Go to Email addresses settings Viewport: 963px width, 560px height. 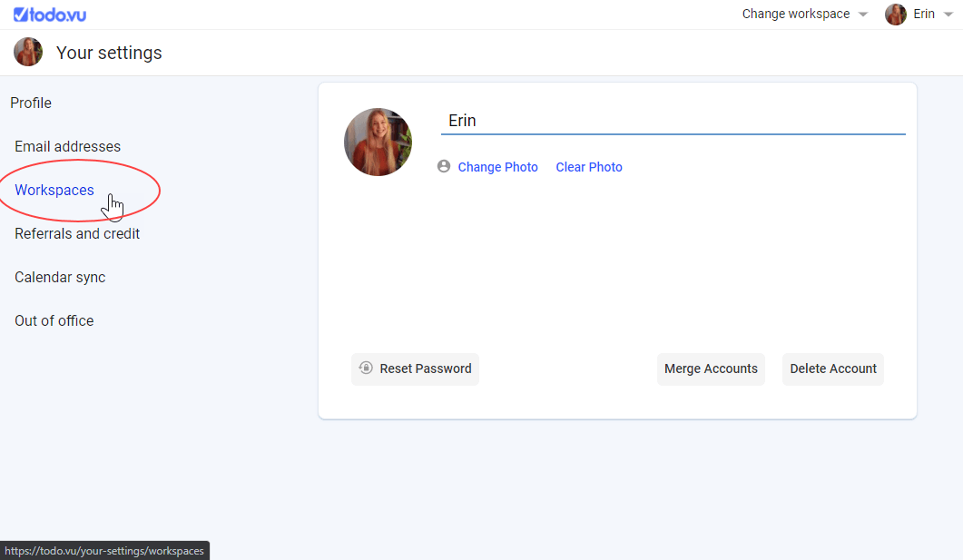(x=67, y=147)
